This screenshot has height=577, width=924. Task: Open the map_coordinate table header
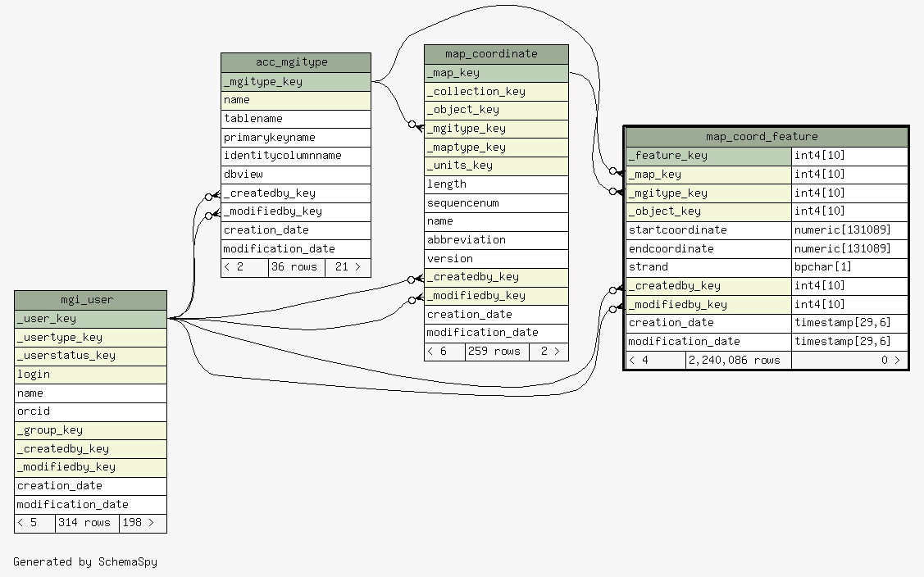coord(496,54)
